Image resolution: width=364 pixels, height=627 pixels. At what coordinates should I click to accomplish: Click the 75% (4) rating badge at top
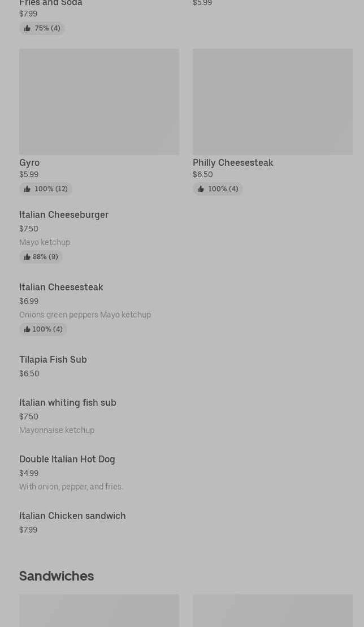(42, 28)
